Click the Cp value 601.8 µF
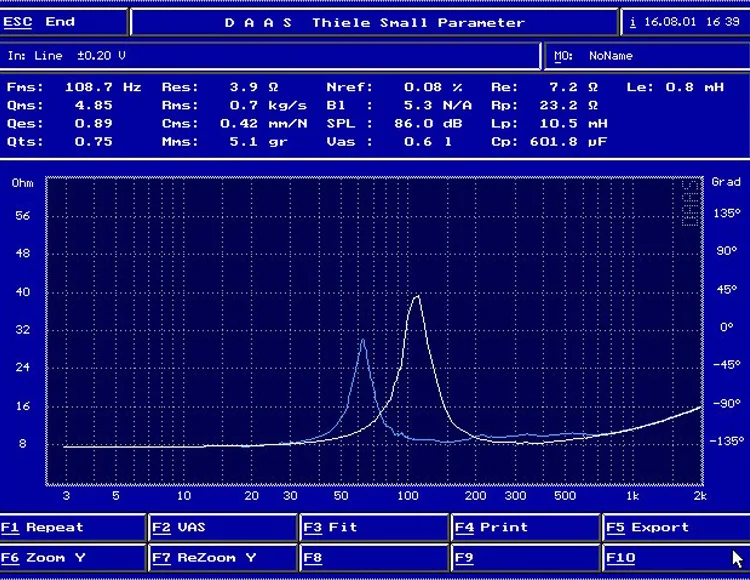 (568, 142)
